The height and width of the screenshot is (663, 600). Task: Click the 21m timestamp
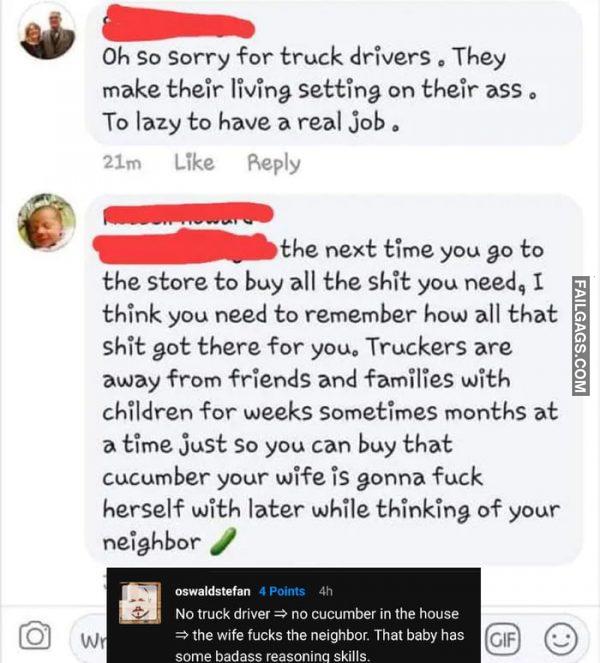point(122,163)
